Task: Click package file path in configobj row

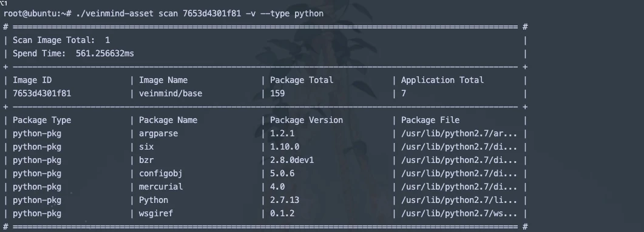Action: click(x=459, y=173)
